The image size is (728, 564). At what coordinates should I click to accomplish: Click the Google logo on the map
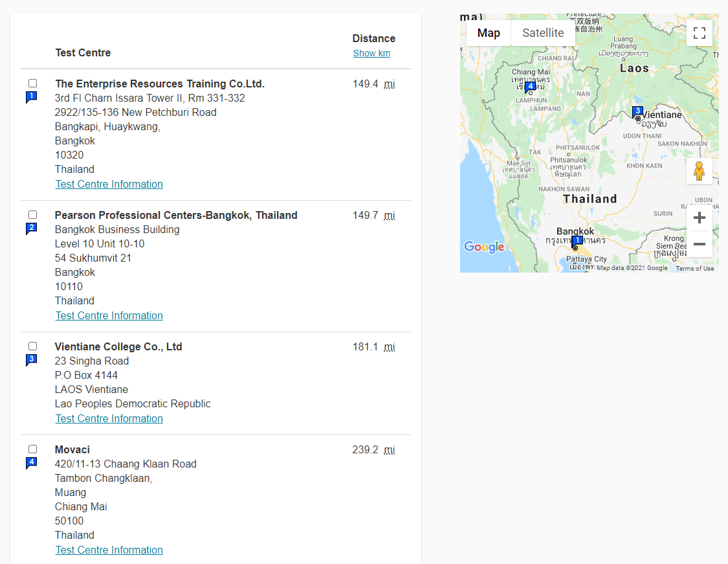(484, 247)
